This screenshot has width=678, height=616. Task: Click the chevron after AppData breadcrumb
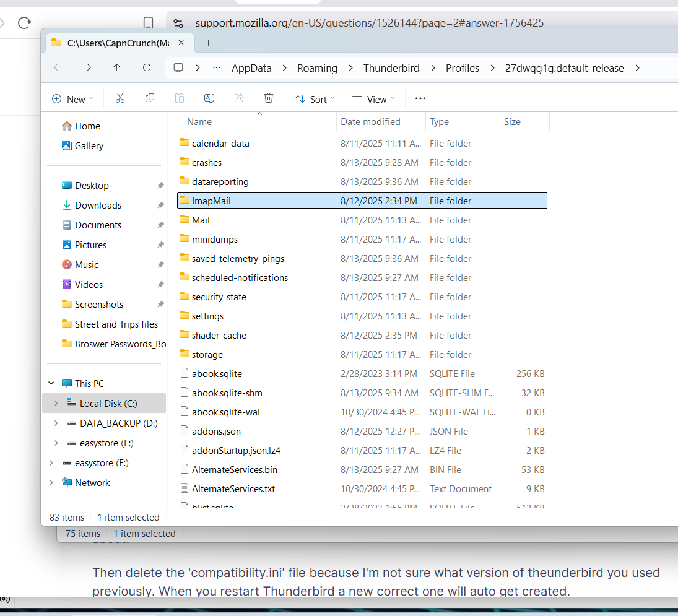[x=285, y=68]
